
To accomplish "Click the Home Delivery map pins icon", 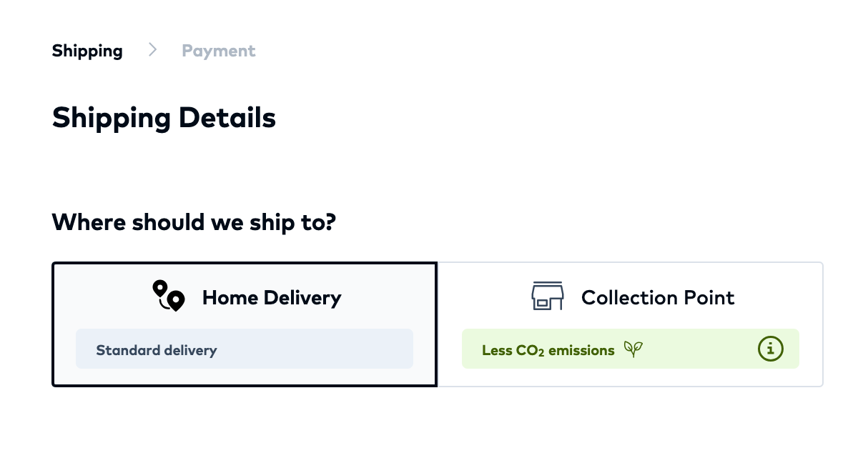I will click(169, 296).
